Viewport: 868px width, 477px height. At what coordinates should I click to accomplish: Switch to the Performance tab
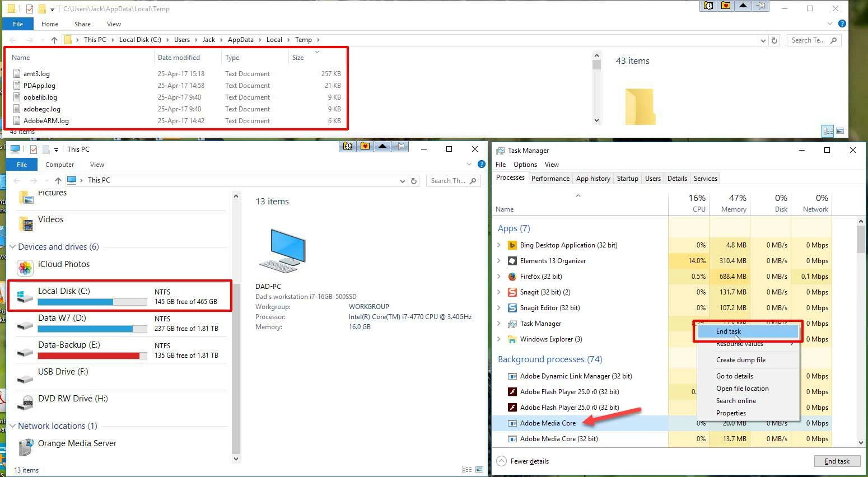[x=550, y=178]
